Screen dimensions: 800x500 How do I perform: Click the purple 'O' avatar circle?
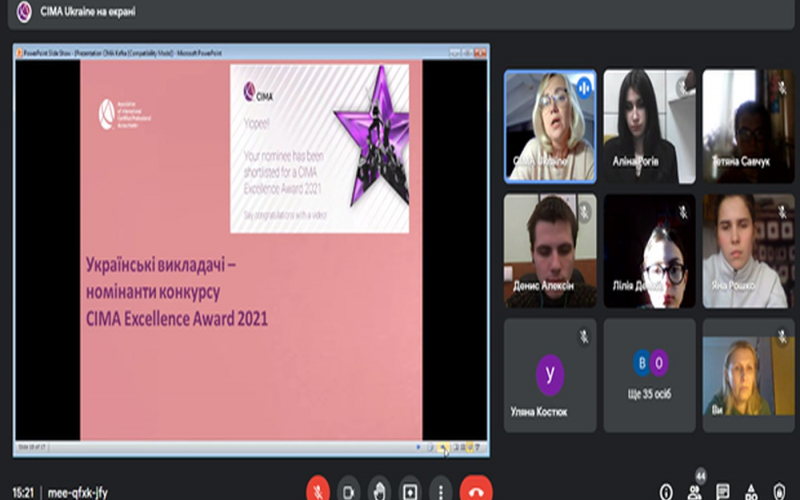click(x=659, y=363)
